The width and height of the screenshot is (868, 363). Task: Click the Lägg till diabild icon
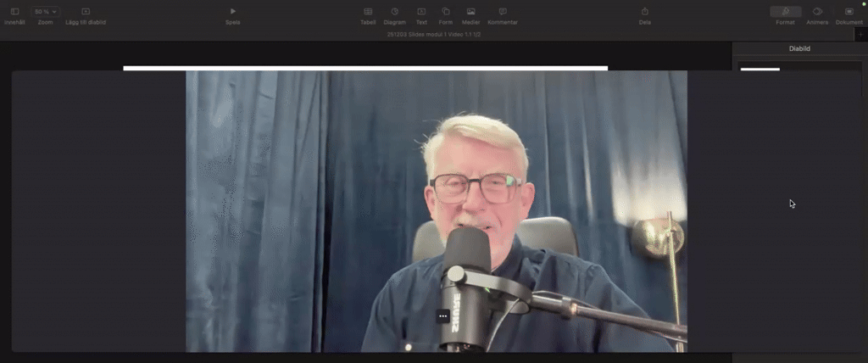[86, 12]
